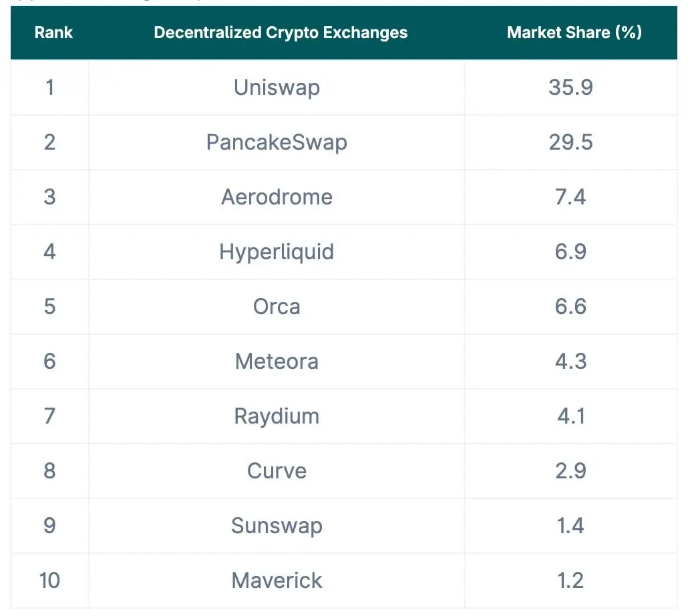Click the Aerodrome table cell

[x=277, y=197]
